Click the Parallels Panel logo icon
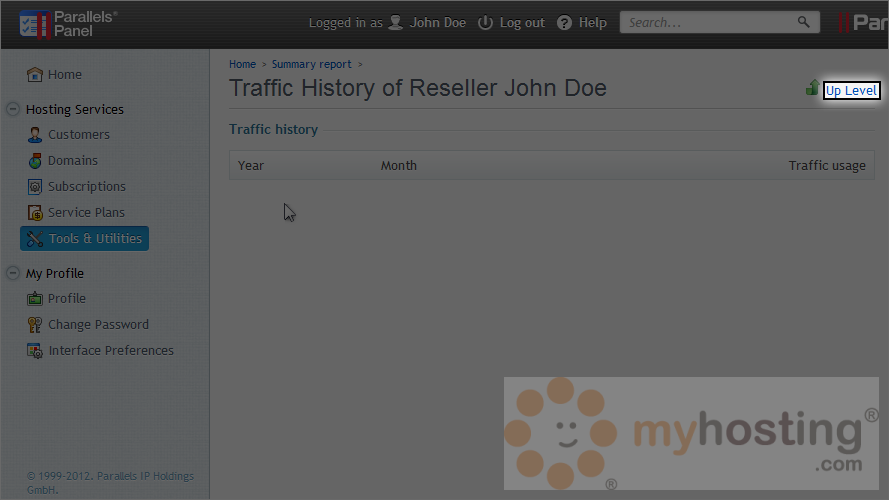The height and width of the screenshot is (500, 889). [35, 24]
